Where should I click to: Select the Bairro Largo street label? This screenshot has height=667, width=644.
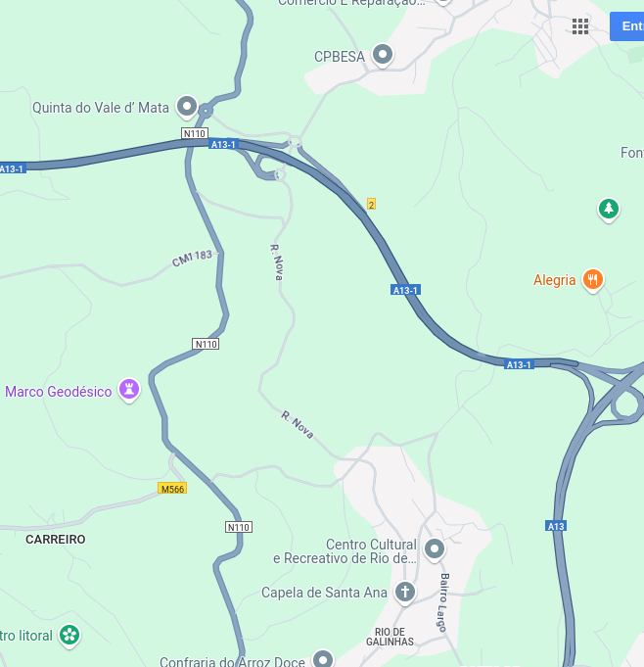(442, 602)
